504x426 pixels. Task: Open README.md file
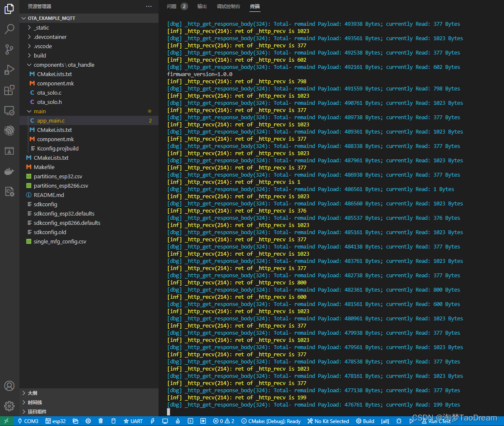coord(89,195)
